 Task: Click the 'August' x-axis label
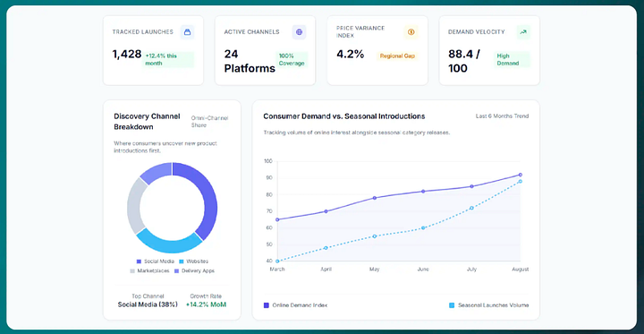[x=520, y=270]
